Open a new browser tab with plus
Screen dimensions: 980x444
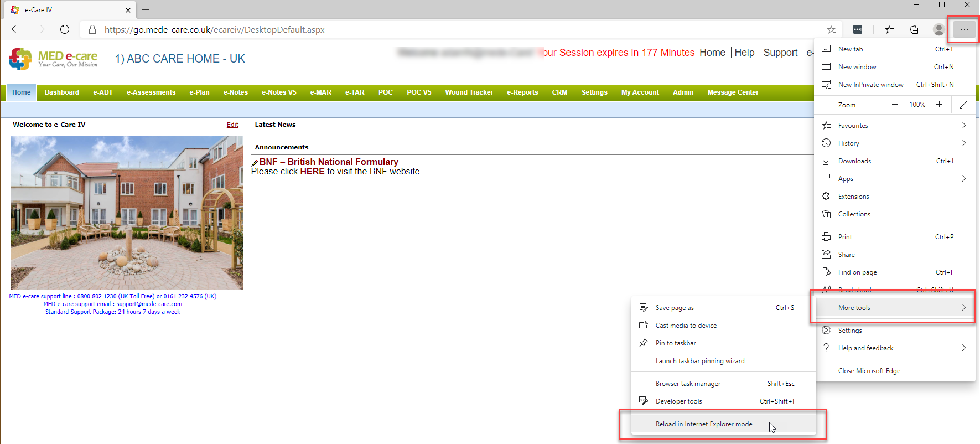146,9
